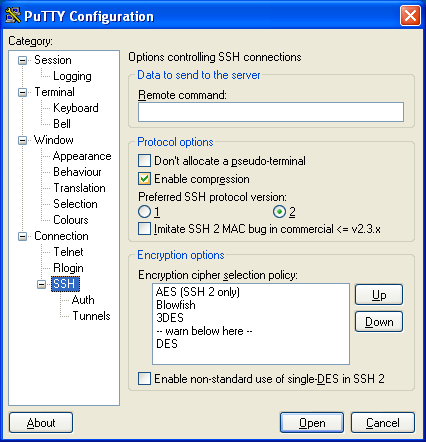This screenshot has width=426, height=442.
Task: Focus the Remote command field
Action: coord(271,112)
